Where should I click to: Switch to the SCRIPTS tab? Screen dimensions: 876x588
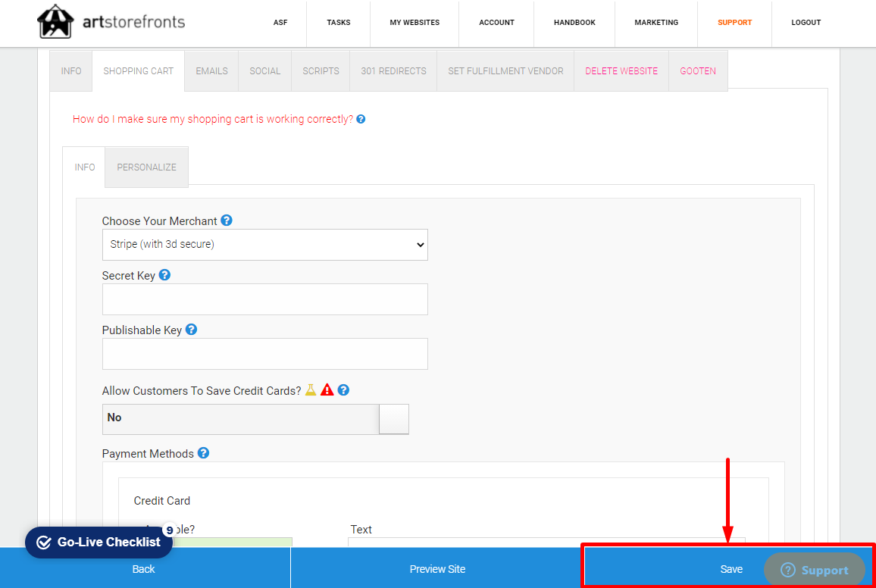tap(321, 71)
